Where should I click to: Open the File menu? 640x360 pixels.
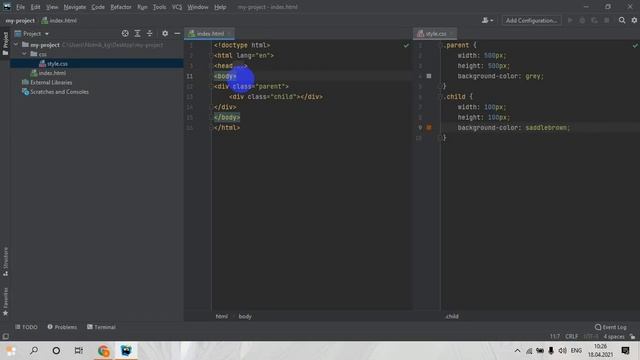[20, 7]
